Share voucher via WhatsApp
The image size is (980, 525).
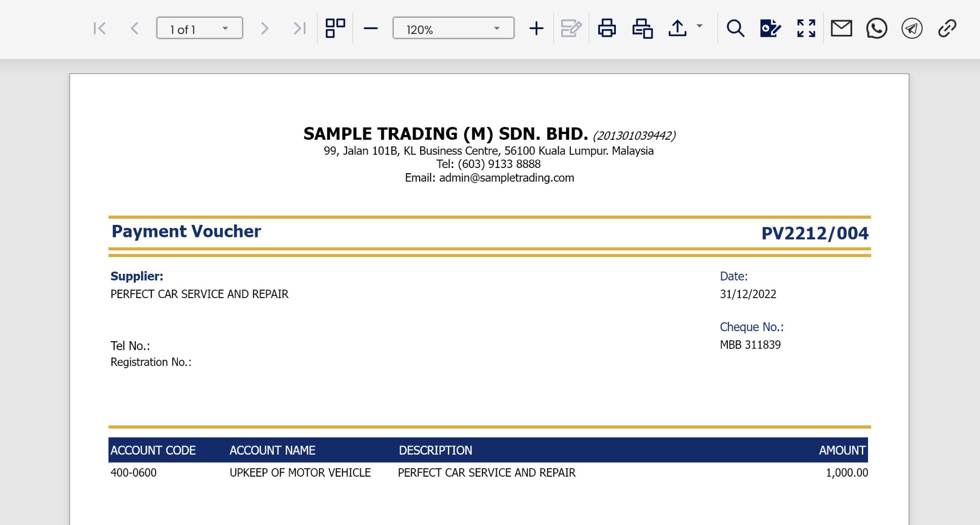tap(877, 29)
